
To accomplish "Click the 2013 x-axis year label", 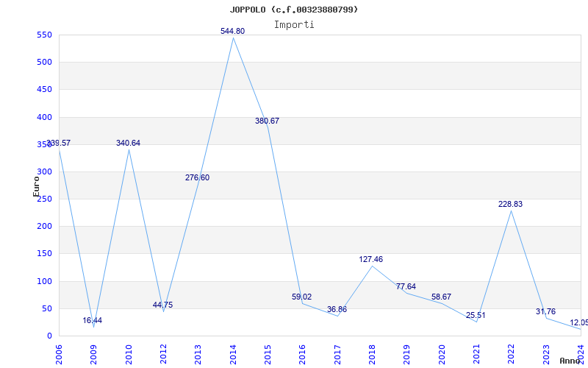I will click(x=198, y=355).
